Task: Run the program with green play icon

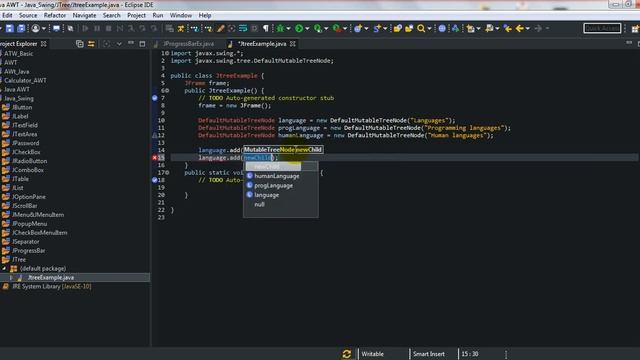Action: [x=299, y=28]
